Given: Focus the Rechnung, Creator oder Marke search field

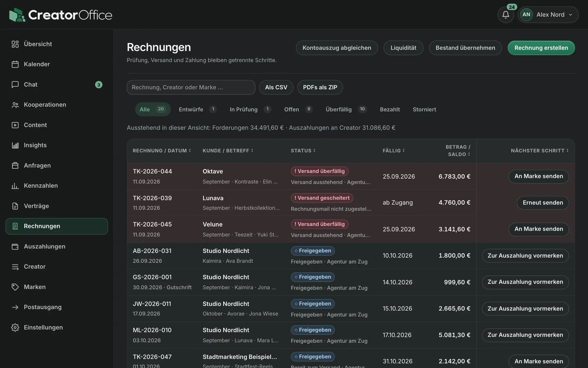Looking at the screenshot, I should pos(191,87).
